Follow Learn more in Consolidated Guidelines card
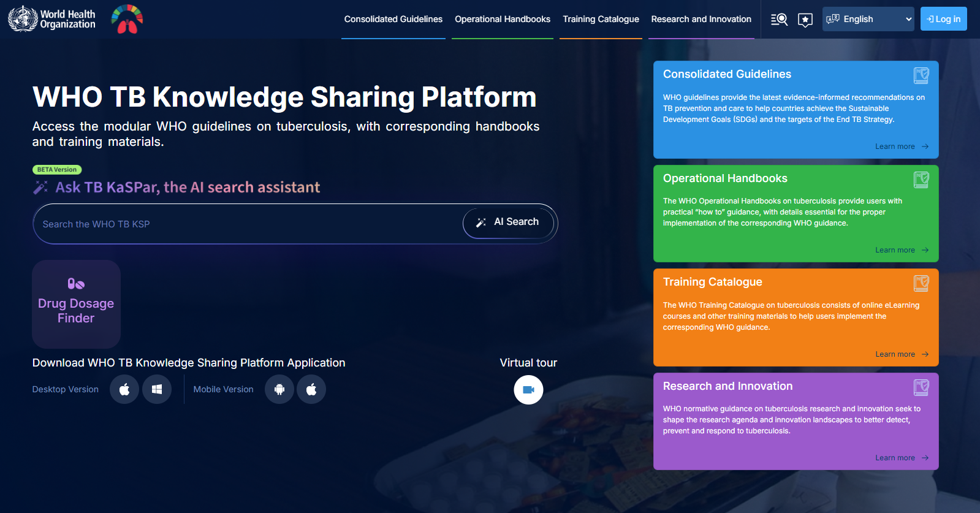This screenshot has height=513, width=980. pos(901,146)
